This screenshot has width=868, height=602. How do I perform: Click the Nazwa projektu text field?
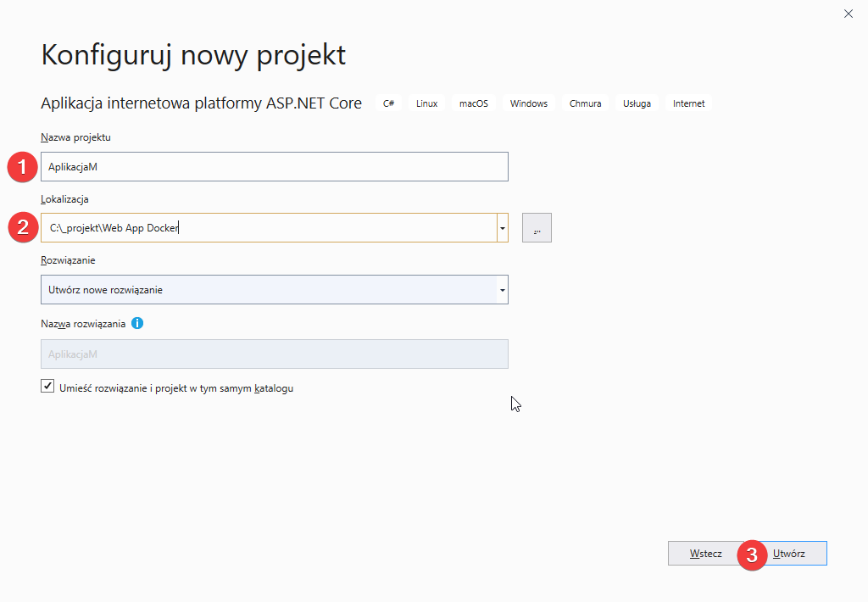point(274,167)
